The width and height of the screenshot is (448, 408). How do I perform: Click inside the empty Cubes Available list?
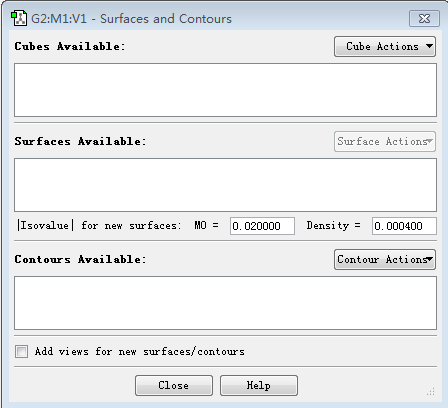pyautogui.click(x=225, y=90)
